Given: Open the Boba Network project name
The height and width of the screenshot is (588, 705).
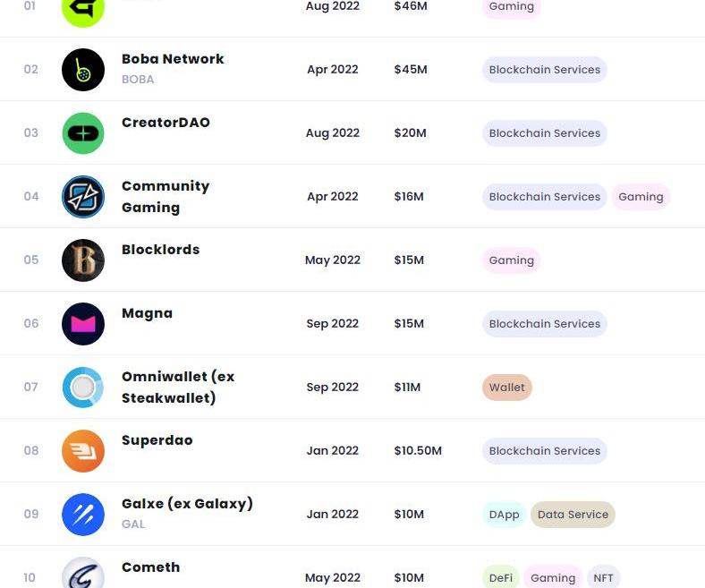Looking at the screenshot, I should tap(173, 59).
